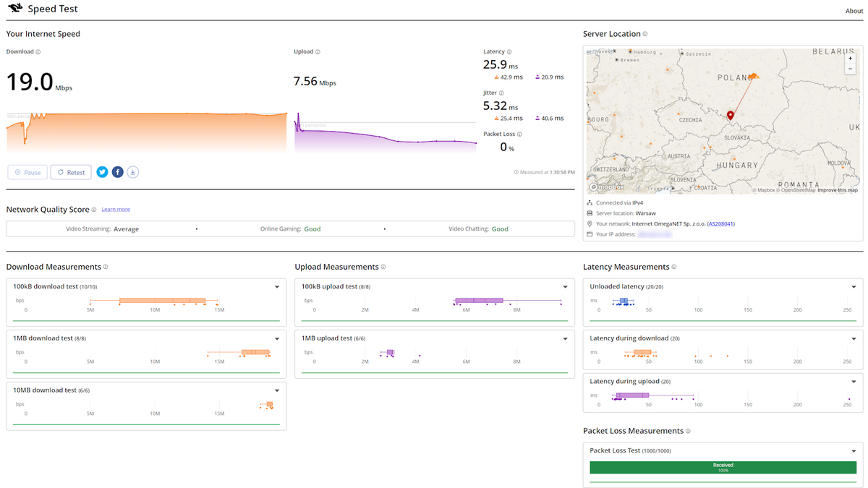This screenshot has width=868, height=488.
Task: Expand the 1MB upload test card
Action: pyautogui.click(x=565, y=338)
